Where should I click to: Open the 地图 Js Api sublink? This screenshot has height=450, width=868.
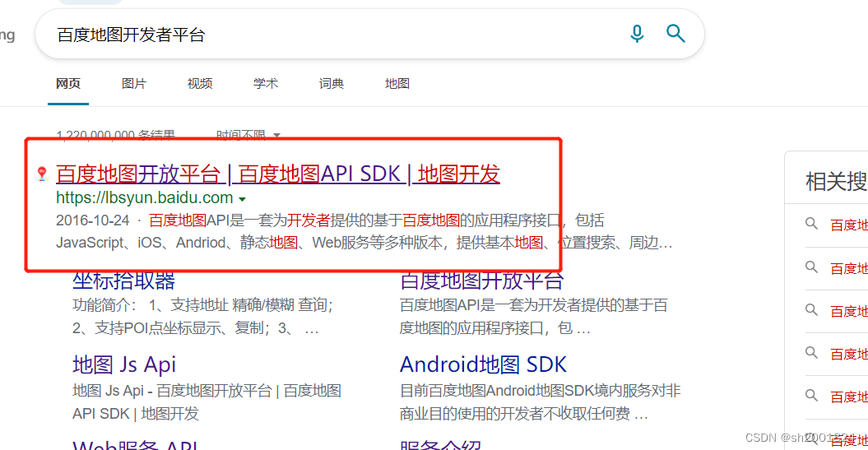tap(124, 364)
